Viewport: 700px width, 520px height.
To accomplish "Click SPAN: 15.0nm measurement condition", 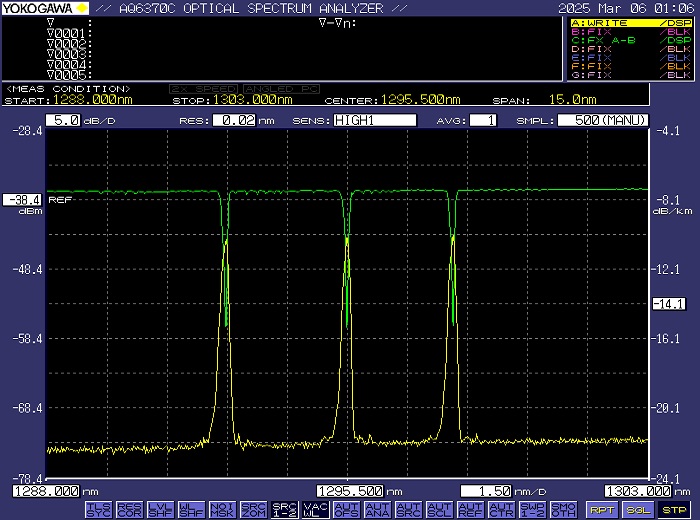I will (545, 100).
